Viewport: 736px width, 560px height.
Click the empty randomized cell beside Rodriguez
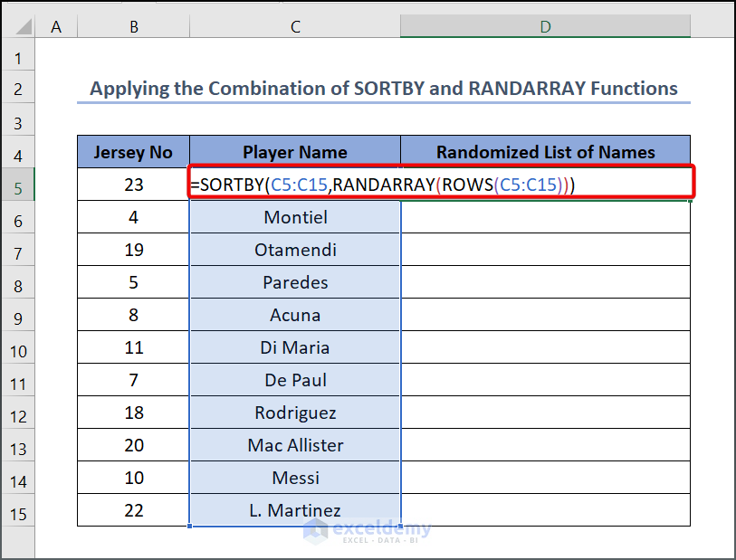tap(545, 413)
